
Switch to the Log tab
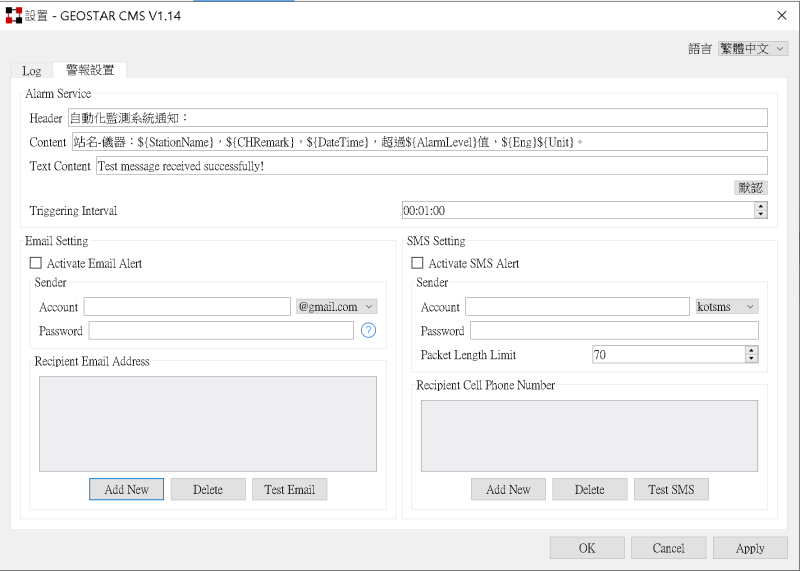click(32, 71)
